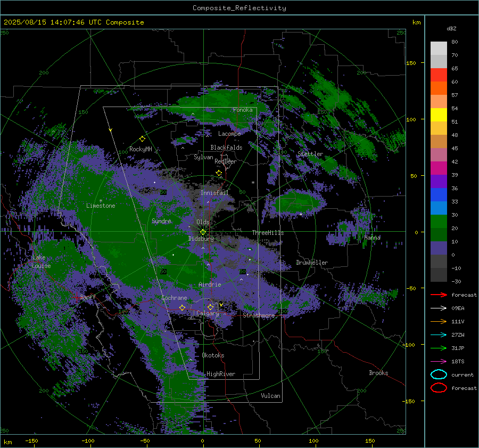
Task: Click the Hanna town label
Action: [373, 238]
